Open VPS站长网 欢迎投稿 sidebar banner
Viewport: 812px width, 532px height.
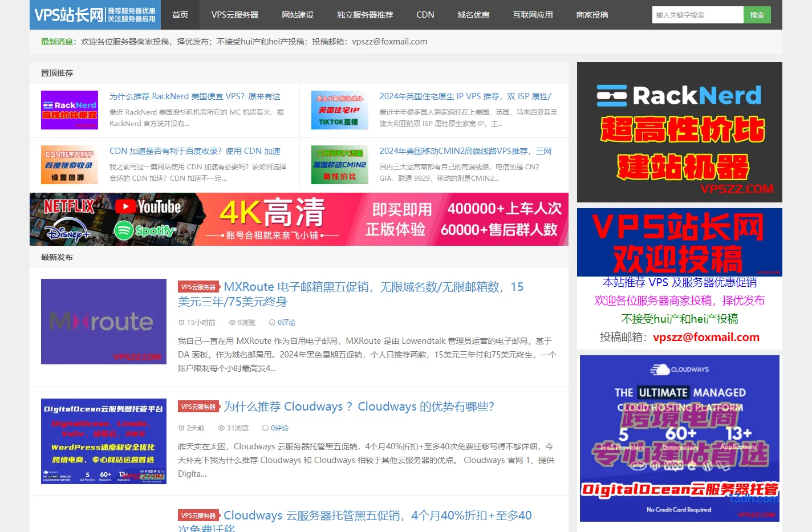coord(680,242)
